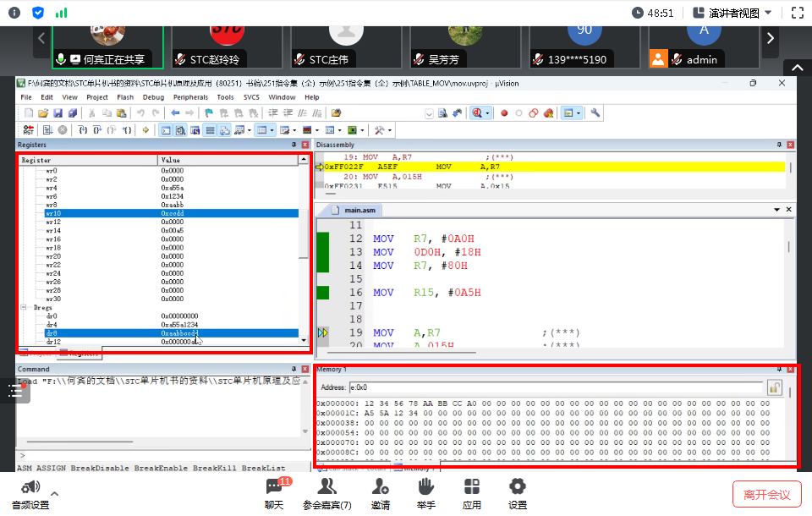812x516 pixels.
Task: Save the current file with the disk icon
Action: coord(58,113)
